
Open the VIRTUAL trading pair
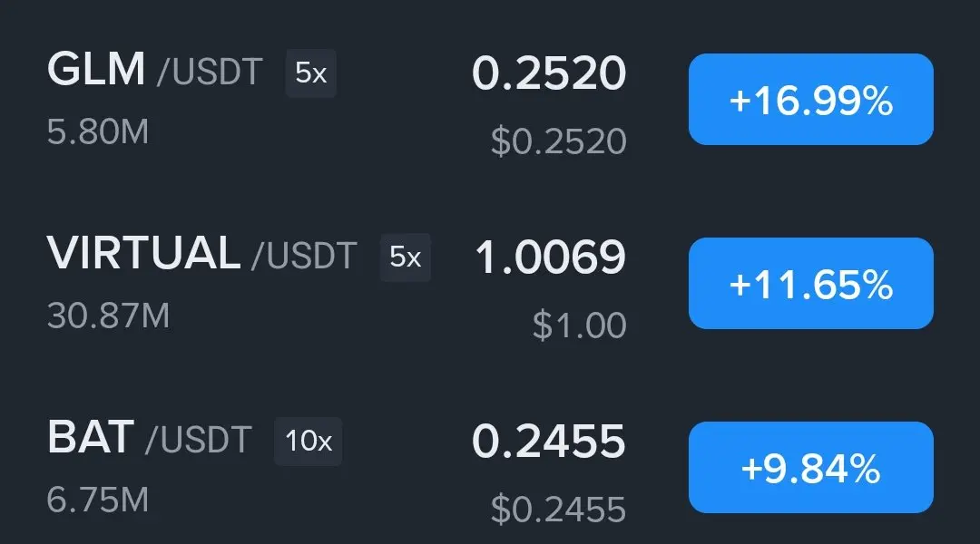click(x=490, y=284)
